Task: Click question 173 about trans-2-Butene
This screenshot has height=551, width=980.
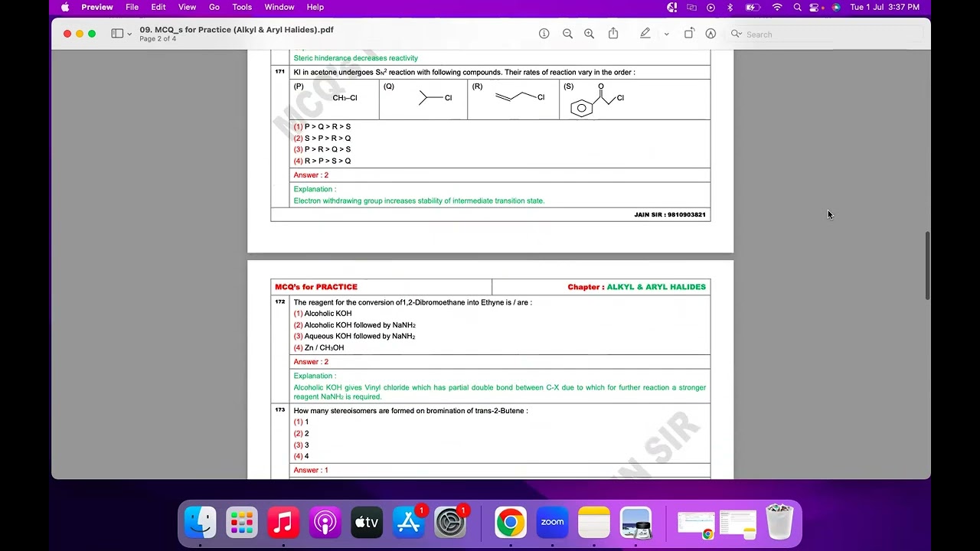Action: (410, 410)
